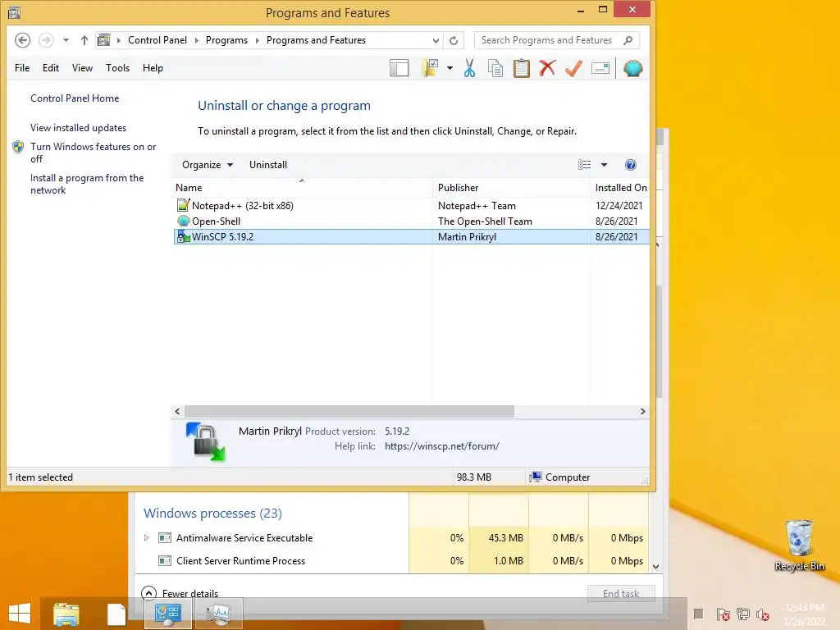This screenshot has height=630, width=840.
Task: Click the Paste clipboard toolbar icon
Action: coord(521,68)
